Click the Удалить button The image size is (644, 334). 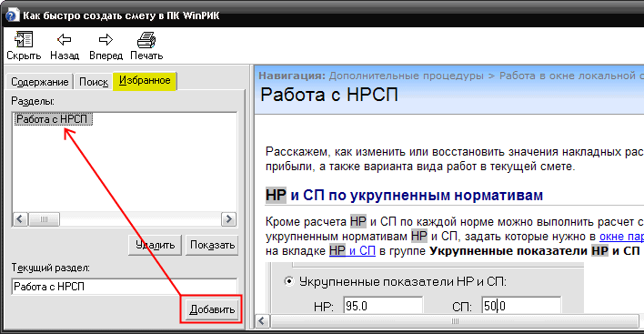pos(155,245)
